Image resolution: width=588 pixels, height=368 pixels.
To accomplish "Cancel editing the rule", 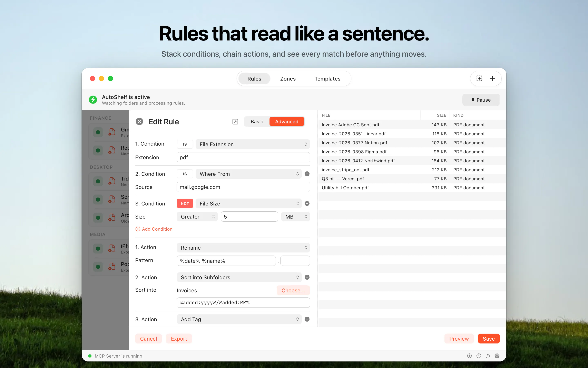I will click(148, 339).
